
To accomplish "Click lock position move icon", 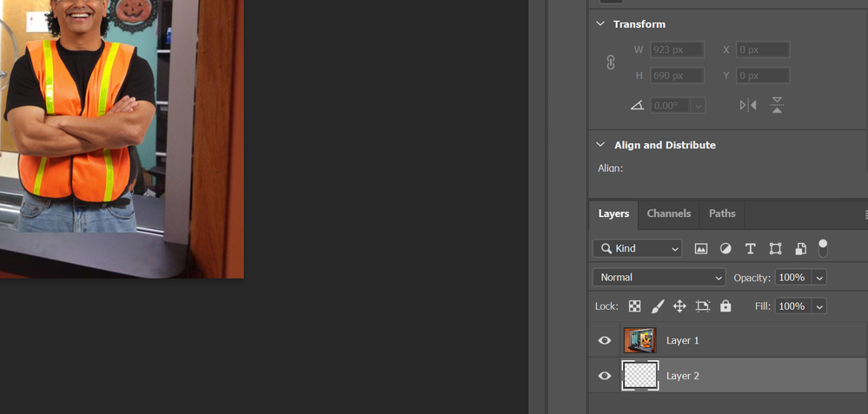I will (679, 306).
